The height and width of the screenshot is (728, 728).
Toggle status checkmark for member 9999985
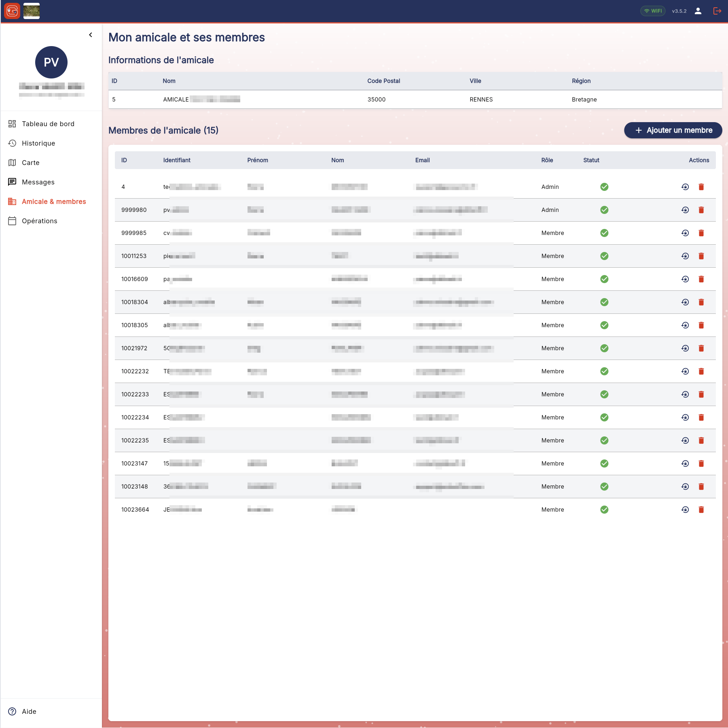(x=604, y=233)
